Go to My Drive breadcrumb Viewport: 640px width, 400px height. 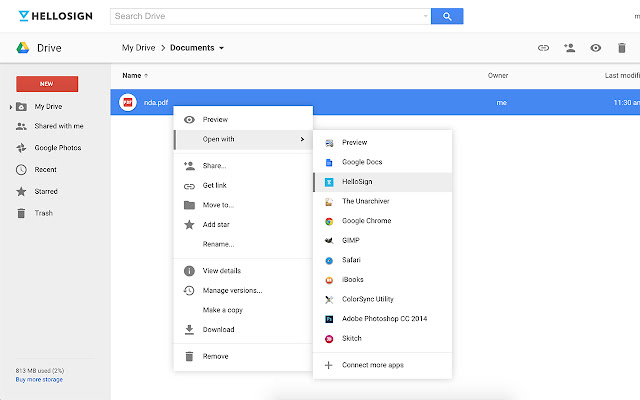tap(138, 48)
